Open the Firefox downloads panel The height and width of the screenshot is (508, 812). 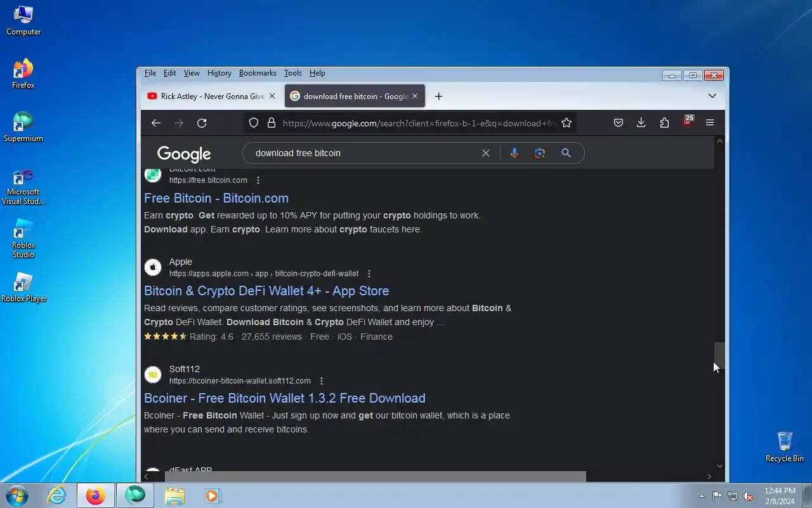(x=641, y=123)
